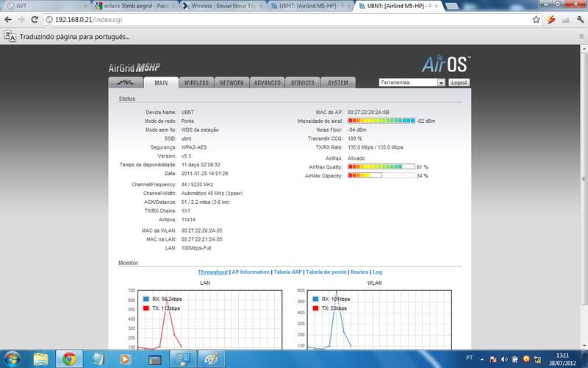Reload the page with the refresh icon
Image resolution: width=588 pixels, height=368 pixels.
35,20
